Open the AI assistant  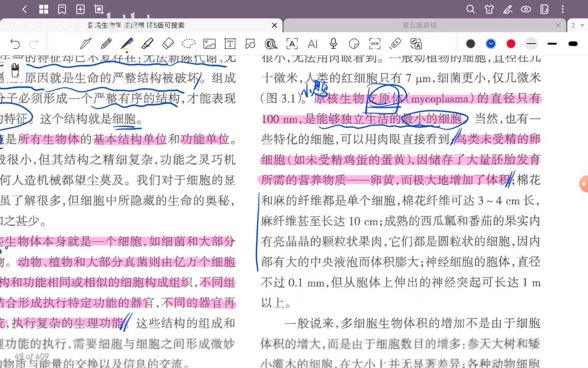point(312,44)
